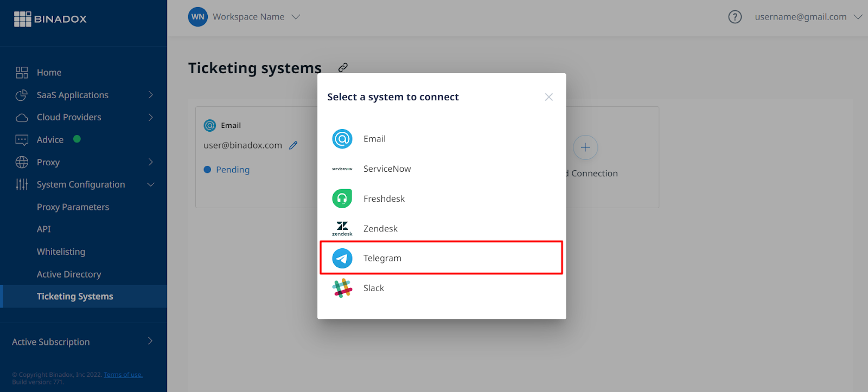
Task: Click the user@binadox.com address text
Action: pos(243,145)
